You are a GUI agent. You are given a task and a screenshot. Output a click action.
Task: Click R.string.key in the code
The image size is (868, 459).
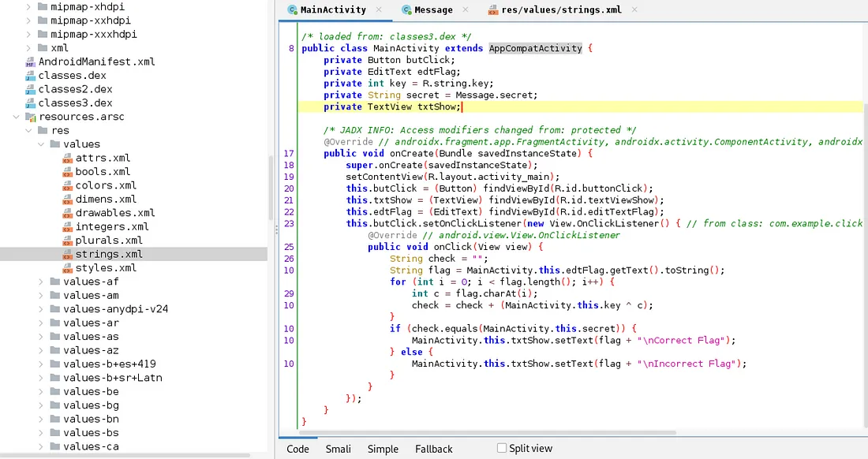[x=455, y=84]
